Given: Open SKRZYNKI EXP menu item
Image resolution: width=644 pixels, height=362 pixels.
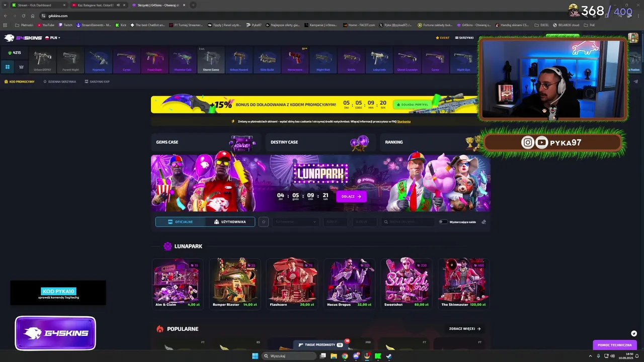Looking at the screenshot, I should pos(97,81).
